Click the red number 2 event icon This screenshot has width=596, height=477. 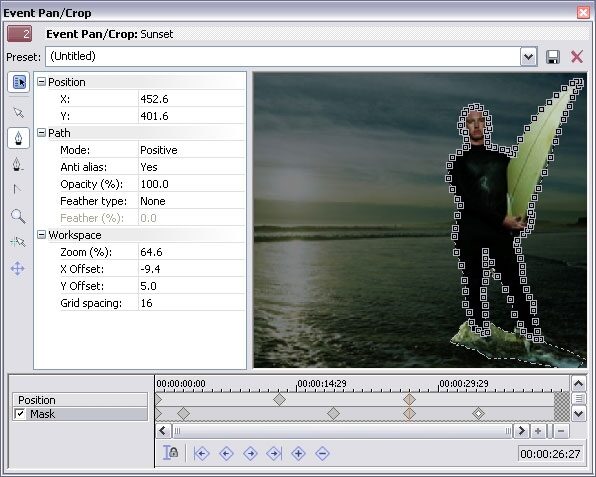19,34
